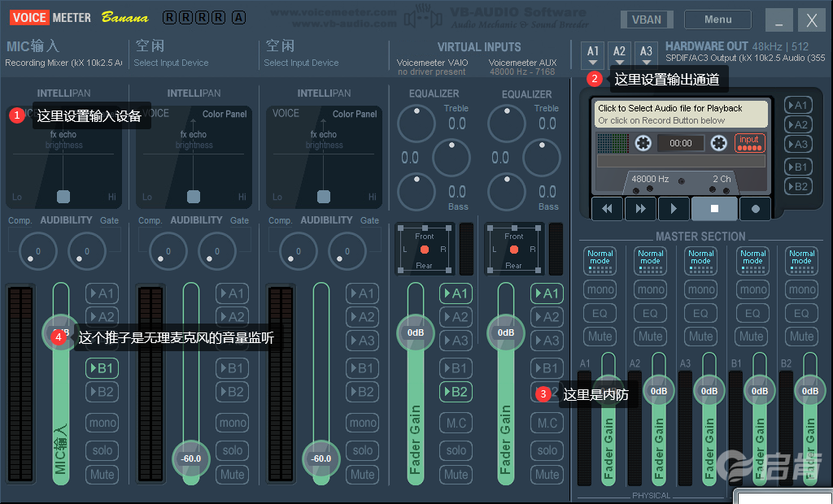Image resolution: width=833 pixels, height=504 pixels.
Task: Route MIC输入 strip to B2
Action: pos(102,392)
